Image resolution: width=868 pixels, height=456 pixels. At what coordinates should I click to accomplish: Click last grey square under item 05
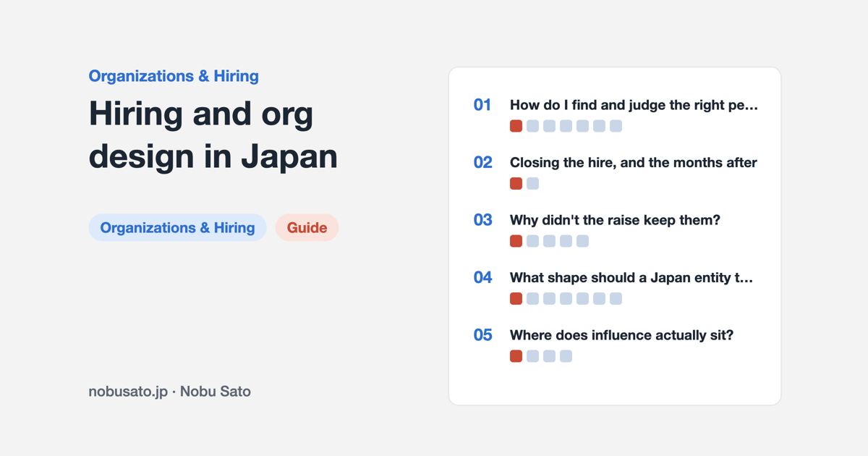566,356
